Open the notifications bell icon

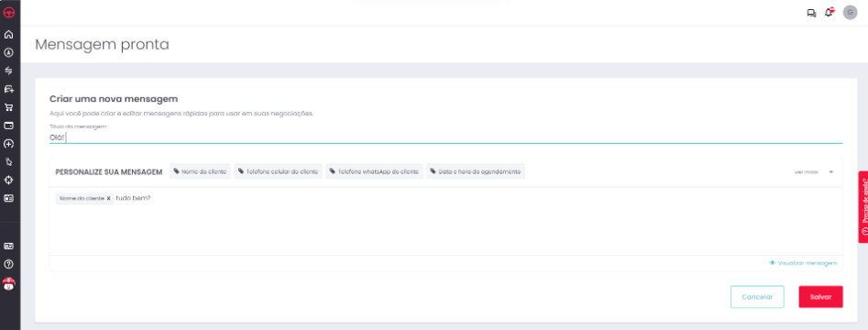(829, 12)
